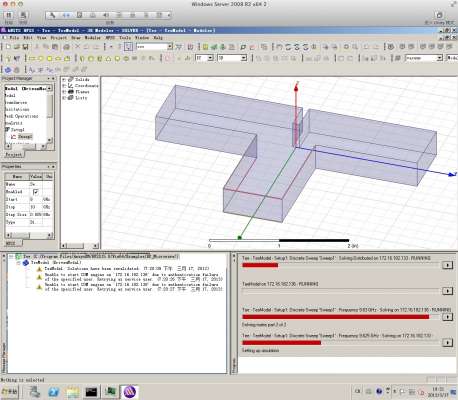This screenshot has height=400, width=458.
Task: Click the yellow ellipse draw tool
Action: pos(58,58)
